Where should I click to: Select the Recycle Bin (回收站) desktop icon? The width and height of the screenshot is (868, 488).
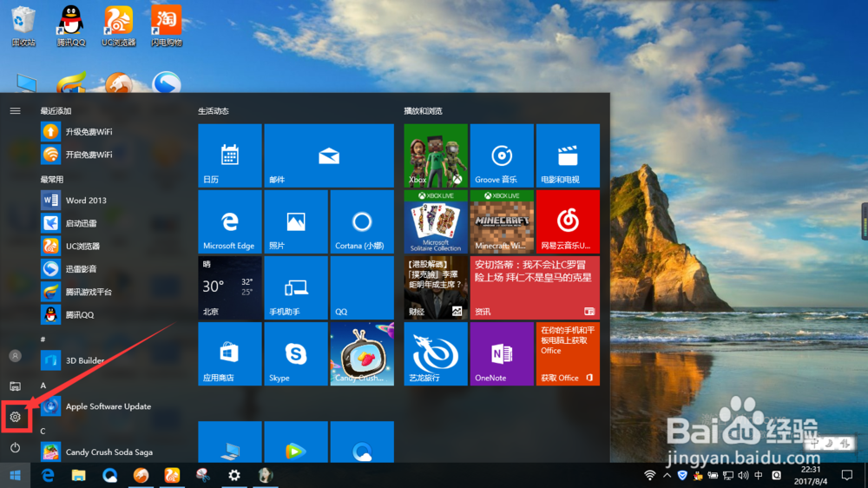[x=23, y=25]
